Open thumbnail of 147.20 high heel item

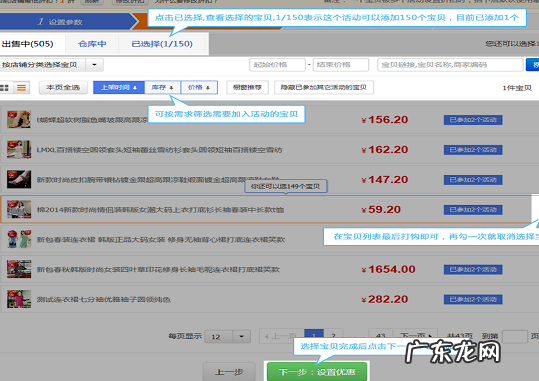tap(19, 179)
